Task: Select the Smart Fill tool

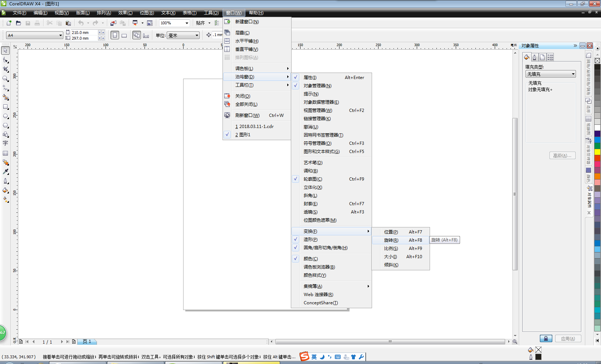Action: click(x=5, y=97)
